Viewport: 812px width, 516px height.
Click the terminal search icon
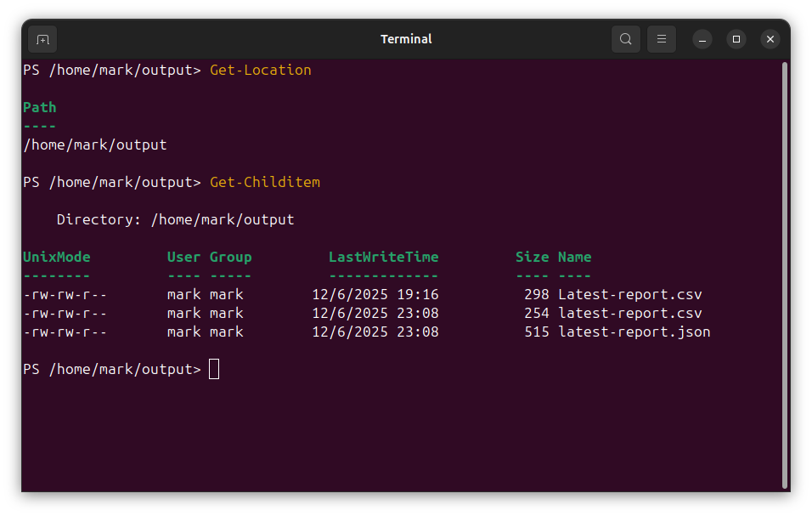point(626,39)
